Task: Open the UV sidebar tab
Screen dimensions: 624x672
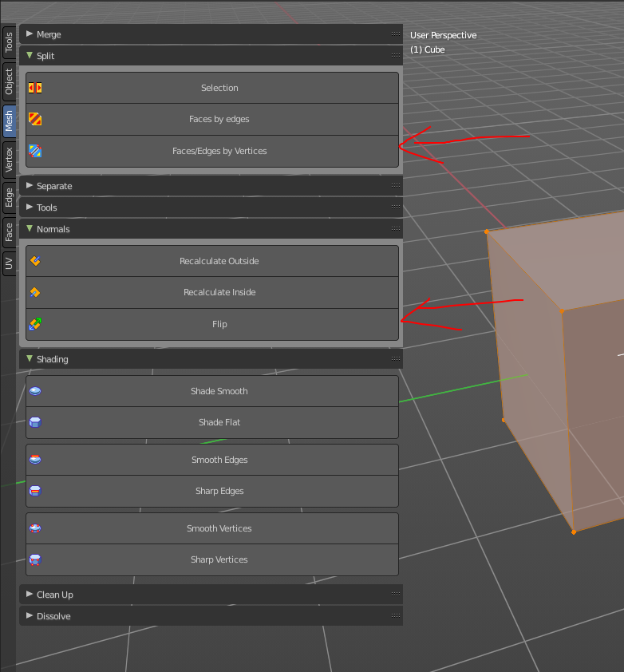Action: pyautogui.click(x=9, y=264)
